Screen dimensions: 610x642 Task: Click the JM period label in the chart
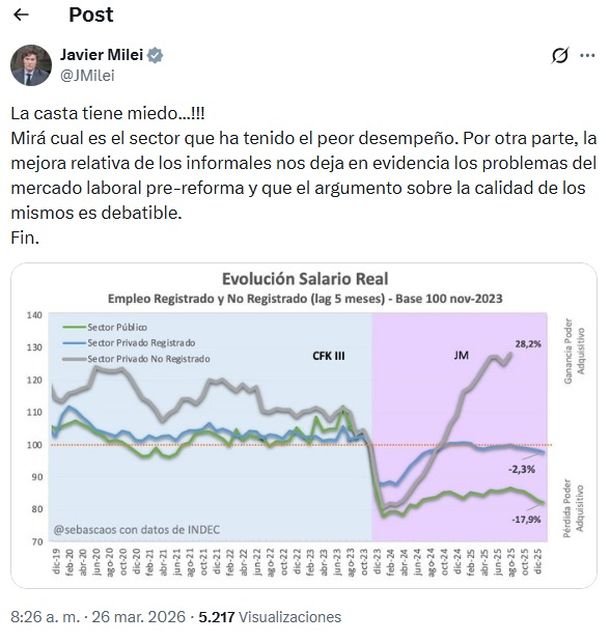click(x=460, y=354)
